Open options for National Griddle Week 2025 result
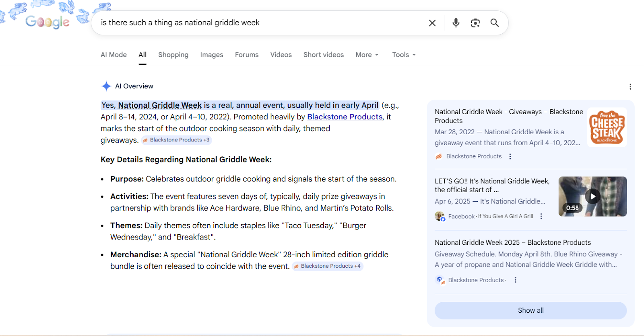The image size is (644, 336). 515,280
